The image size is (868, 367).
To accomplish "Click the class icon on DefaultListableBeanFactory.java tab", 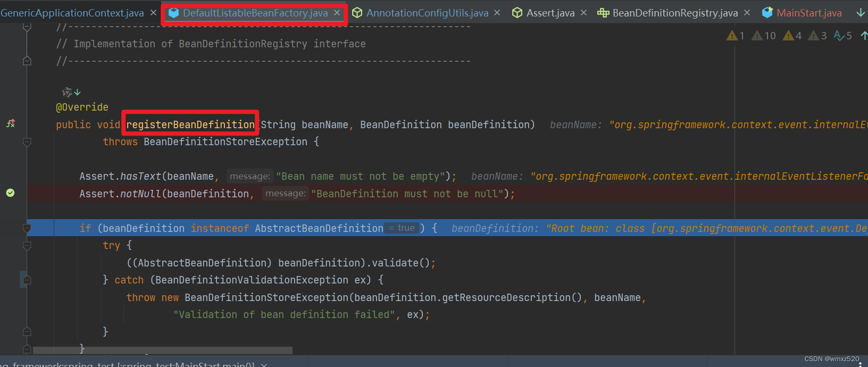I will click(173, 13).
